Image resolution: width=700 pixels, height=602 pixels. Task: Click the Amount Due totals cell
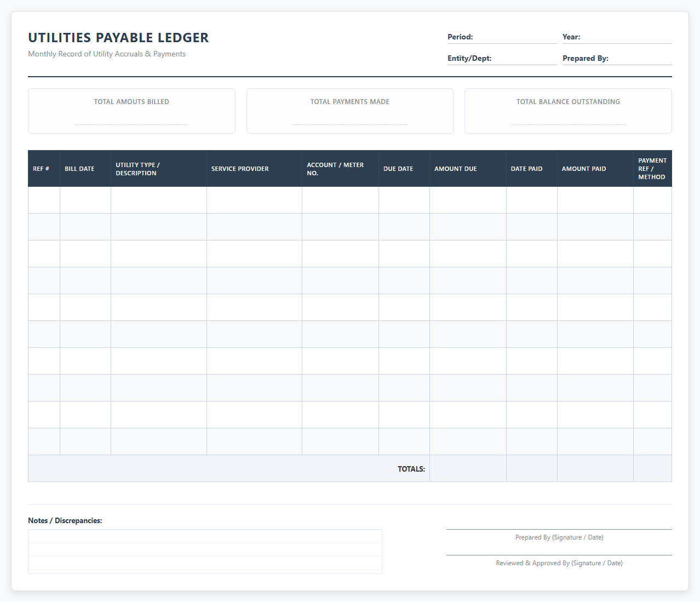468,468
